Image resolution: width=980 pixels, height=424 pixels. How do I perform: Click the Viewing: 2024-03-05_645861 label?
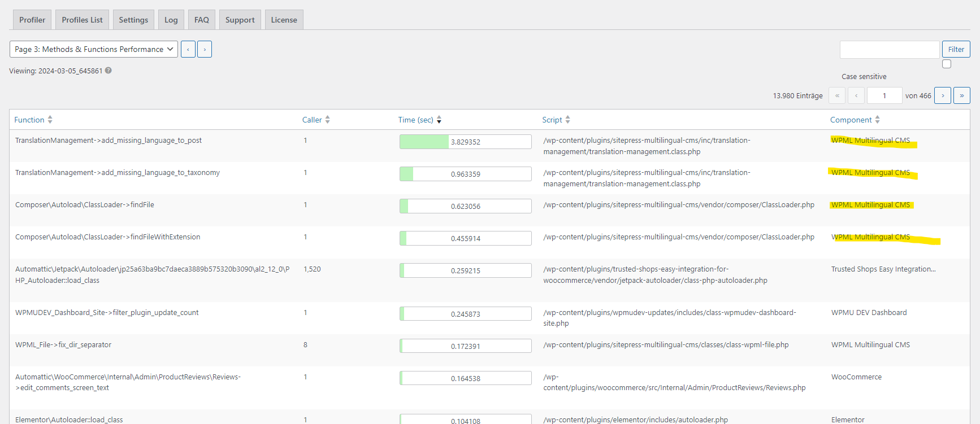click(x=56, y=71)
